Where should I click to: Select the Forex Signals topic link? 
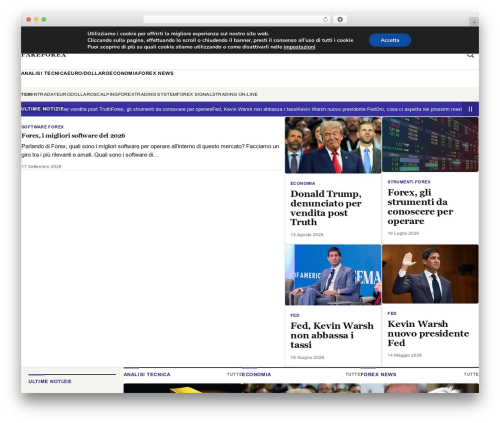[197, 94]
